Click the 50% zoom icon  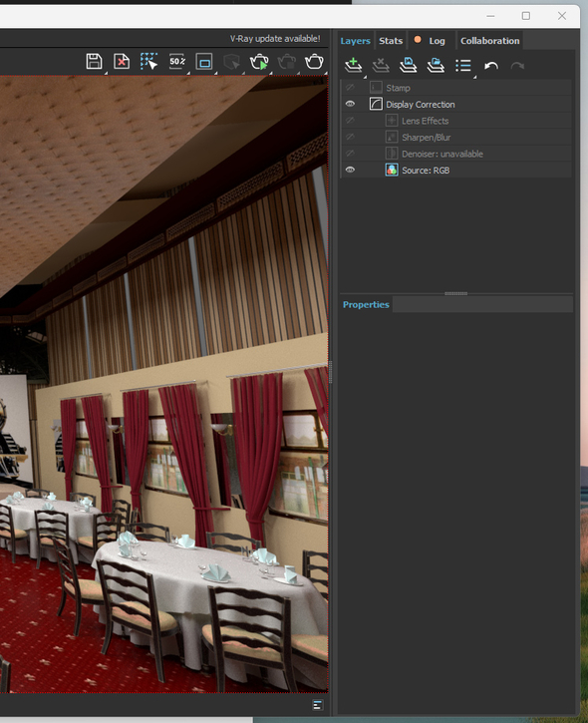tap(177, 61)
